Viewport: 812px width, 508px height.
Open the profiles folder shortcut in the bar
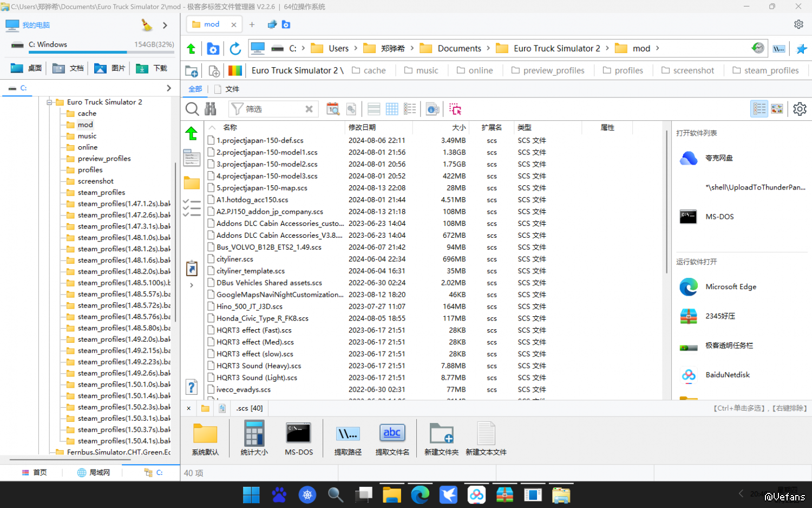[623, 70]
